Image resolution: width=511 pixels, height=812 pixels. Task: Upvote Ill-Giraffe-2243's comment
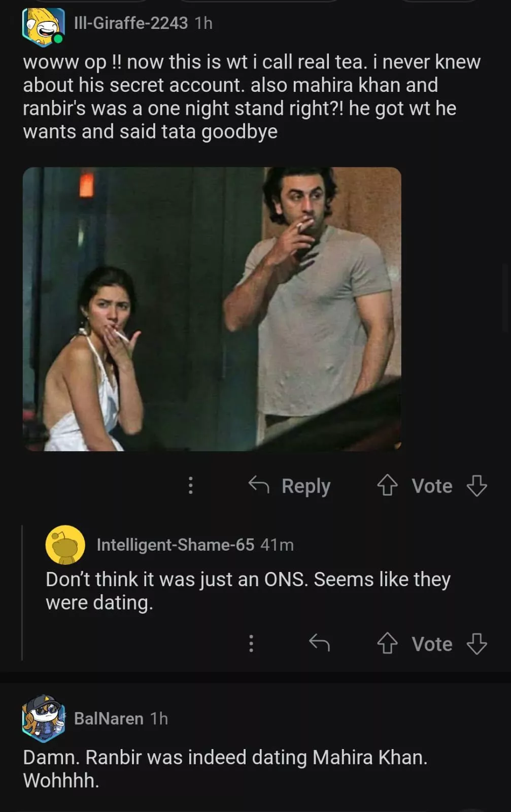387,486
